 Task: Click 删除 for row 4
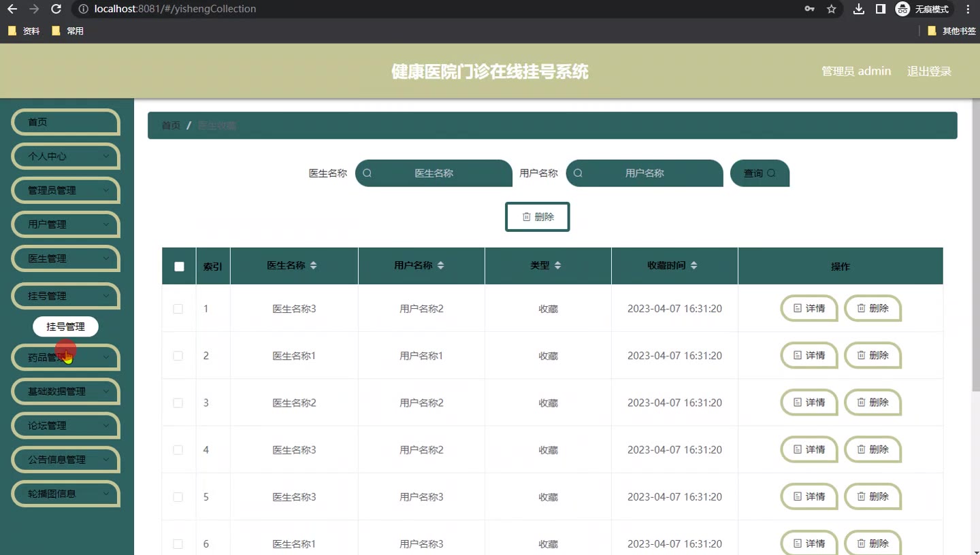pyautogui.click(x=873, y=450)
